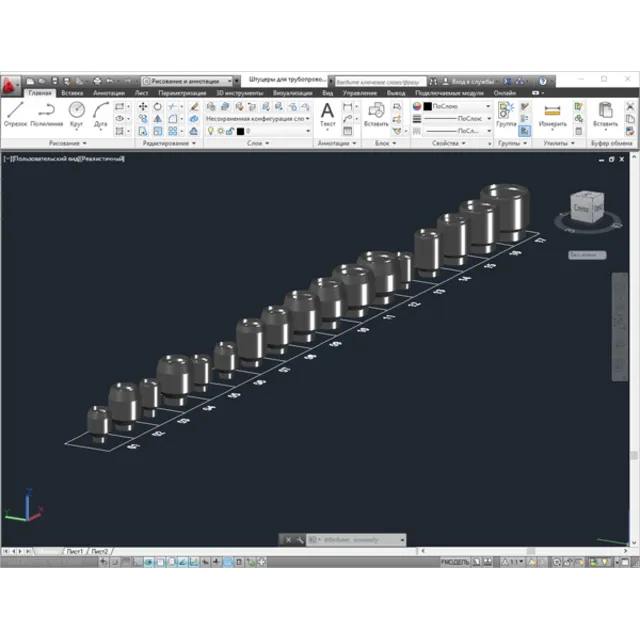Click the Вставить paste icon in clipboard

(x=605, y=114)
